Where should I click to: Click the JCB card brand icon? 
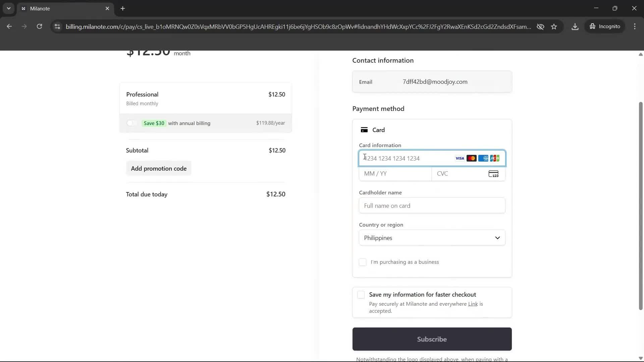tap(495, 158)
